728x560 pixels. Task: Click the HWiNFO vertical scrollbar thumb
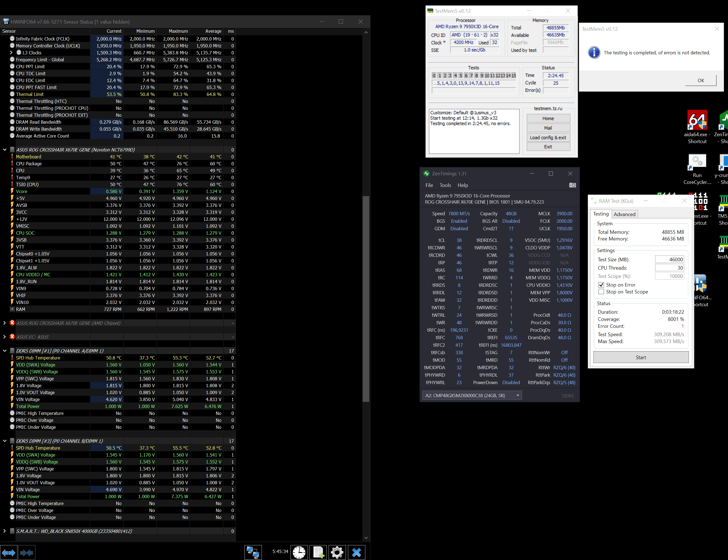tap(366, 299)
